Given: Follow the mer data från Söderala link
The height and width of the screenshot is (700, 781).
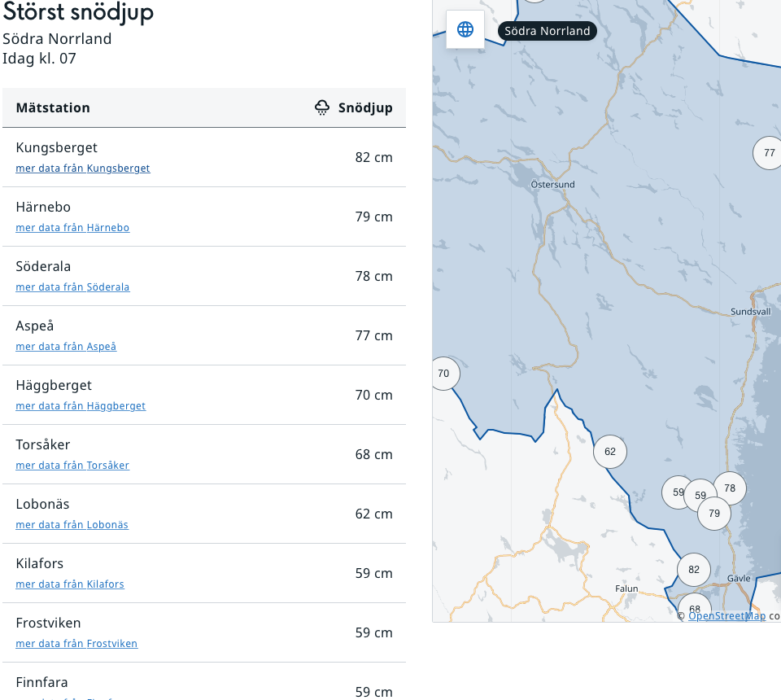Looking at the screenshot, I should [72, 287].
